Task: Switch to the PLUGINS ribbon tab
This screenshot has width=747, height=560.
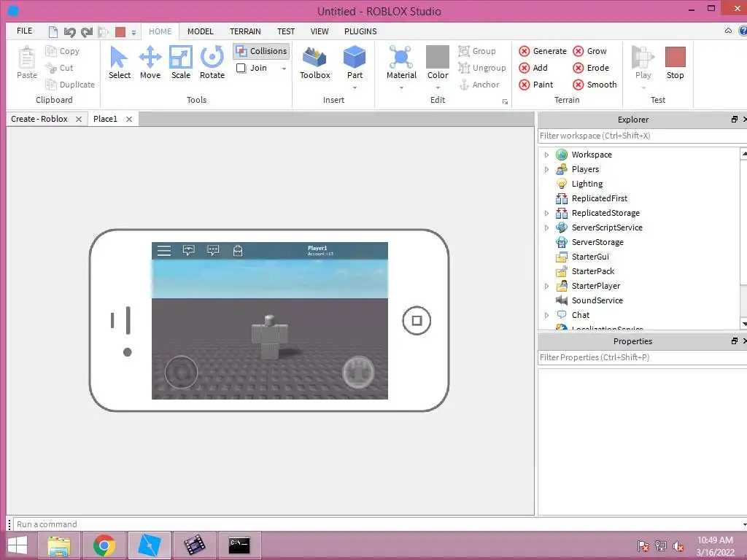Action: coord(360,31)
